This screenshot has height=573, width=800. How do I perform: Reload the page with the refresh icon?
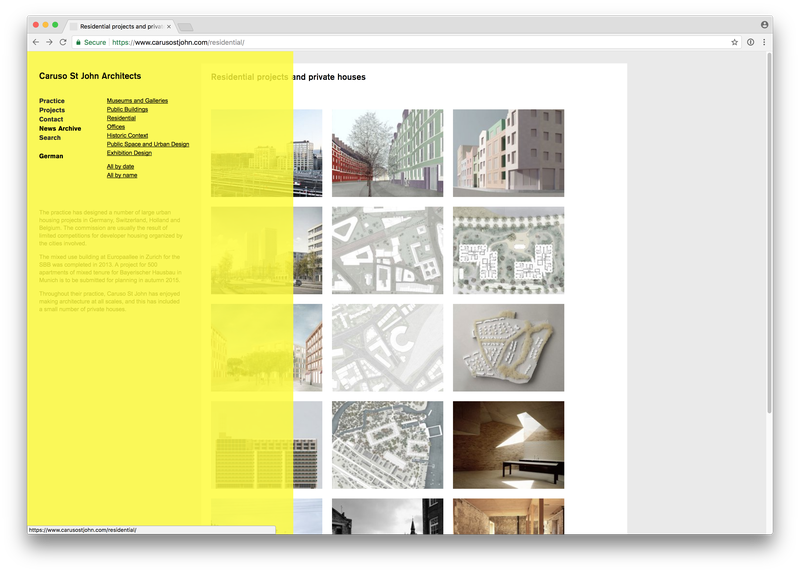coord(63,42)
